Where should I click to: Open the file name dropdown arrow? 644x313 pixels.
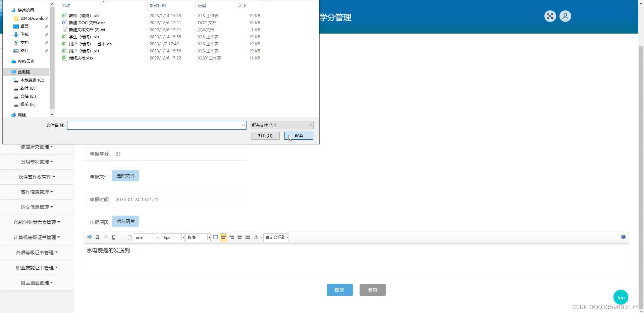244,125
